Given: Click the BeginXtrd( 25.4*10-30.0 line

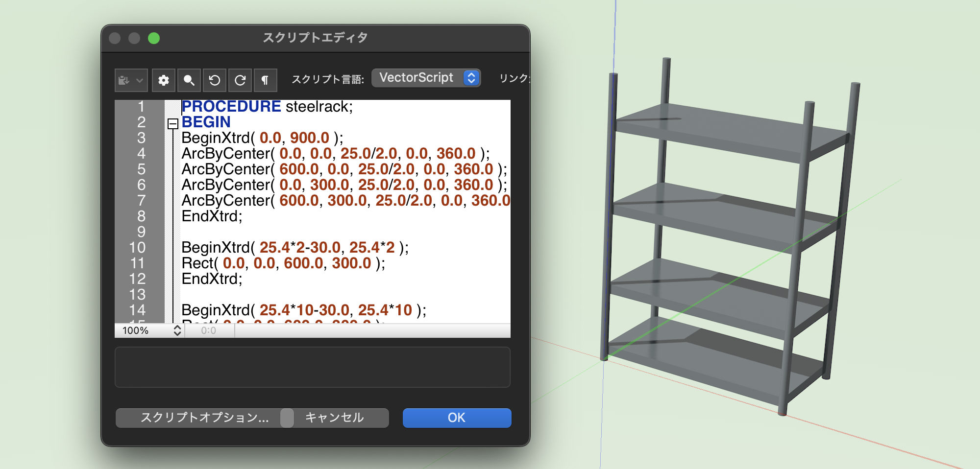Looking at the screenshot, I should 304,310.
